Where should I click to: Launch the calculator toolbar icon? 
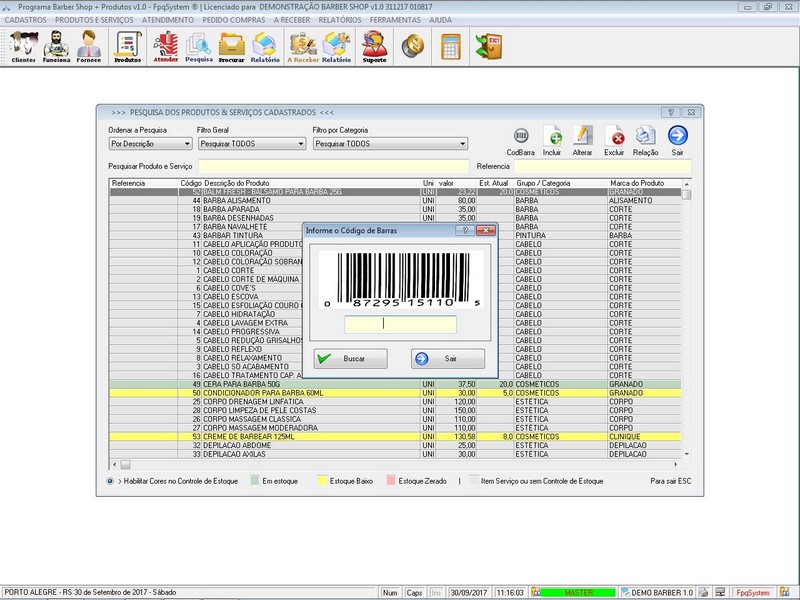point(451,46)
